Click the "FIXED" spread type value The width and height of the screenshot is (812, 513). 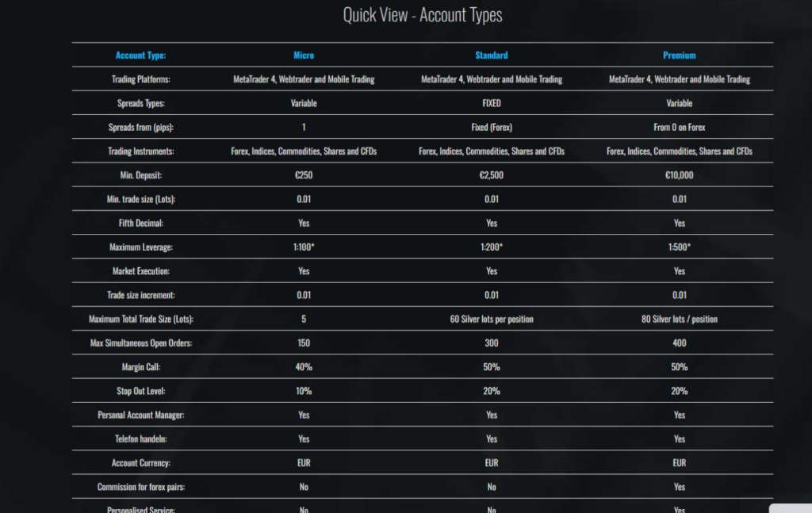(x=492, y=103)
